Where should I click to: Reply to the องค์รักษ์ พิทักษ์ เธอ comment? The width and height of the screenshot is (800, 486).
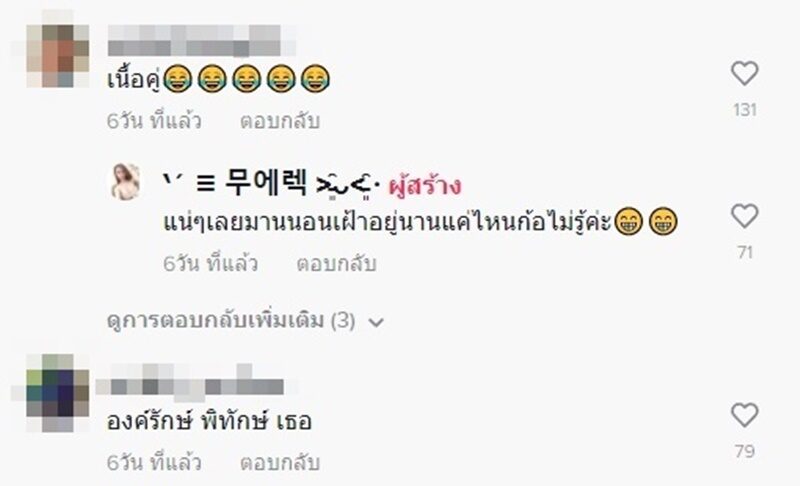tap(280, 463)
